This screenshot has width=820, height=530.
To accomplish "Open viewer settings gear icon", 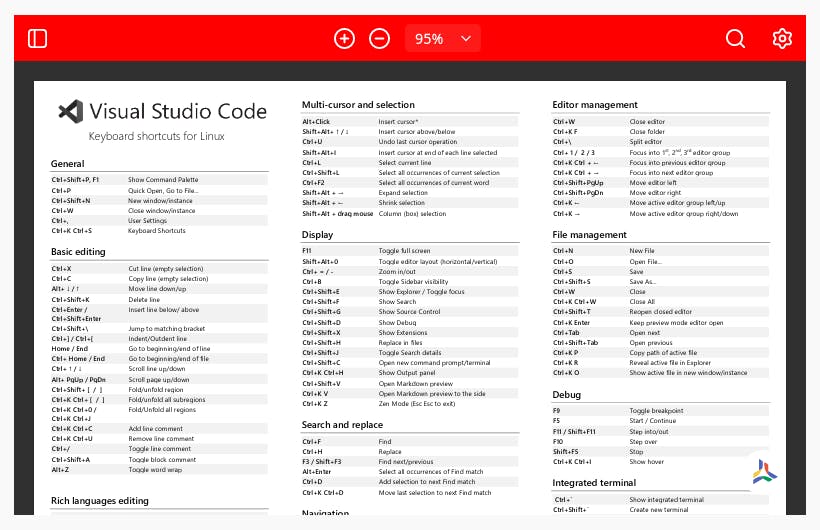I will point(782,38).
